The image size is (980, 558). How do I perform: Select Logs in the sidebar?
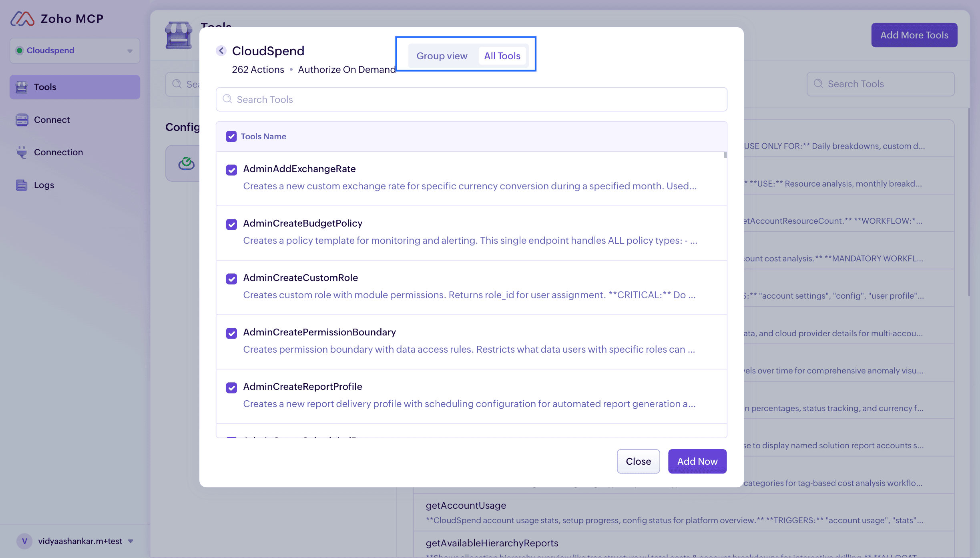[75, 185]
